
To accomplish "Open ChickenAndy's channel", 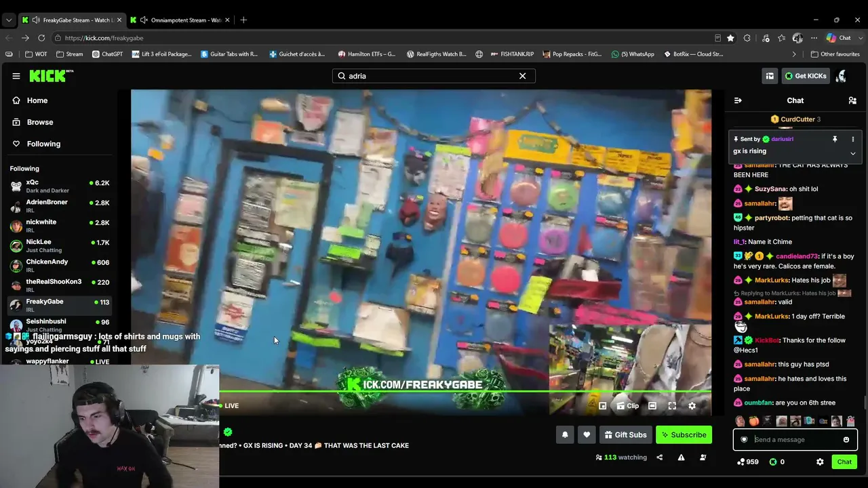I will pos(60,265).
